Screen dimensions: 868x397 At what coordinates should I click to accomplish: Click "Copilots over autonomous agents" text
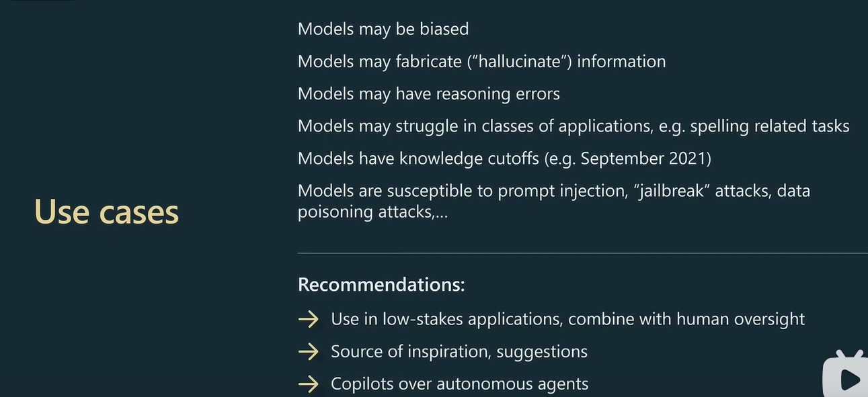(459, 384)
